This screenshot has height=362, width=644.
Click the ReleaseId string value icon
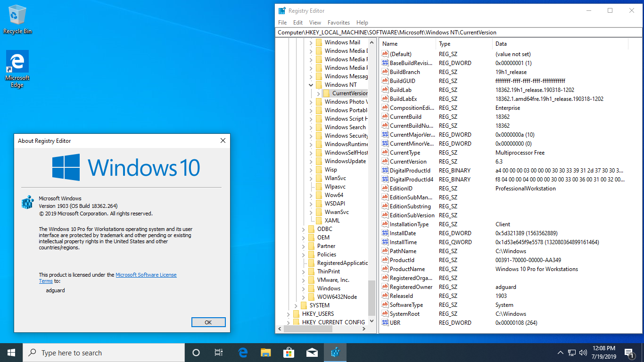pyautogui.click(x=385, y=296)
